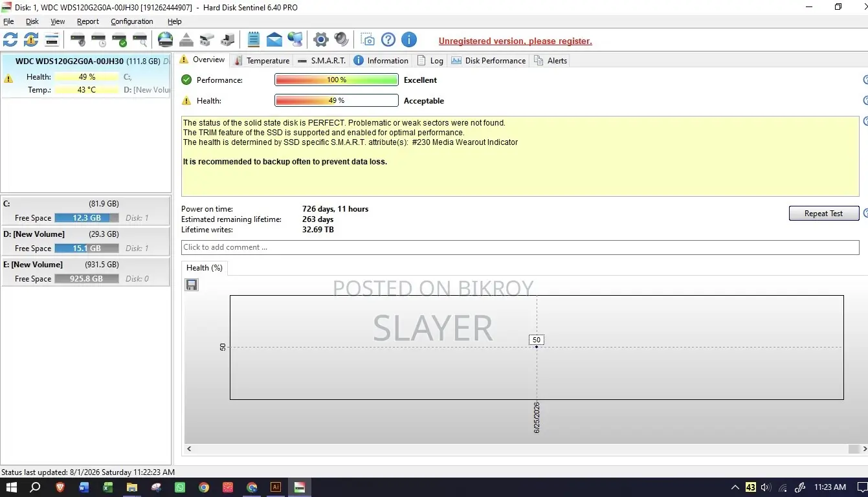868x497 pixels.
Task: Click the drives icon left of the notepad
Action: pyautogui.click(x=228, y=40)
